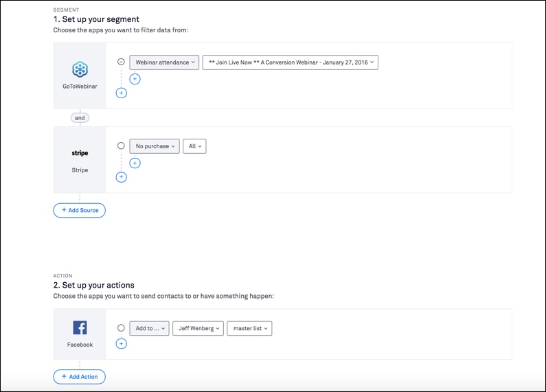Image resolution: width=546 pixels, height=392 pixels.
Task: Click the GoToWebinar app icon
Action: click(x=80, y=69)
